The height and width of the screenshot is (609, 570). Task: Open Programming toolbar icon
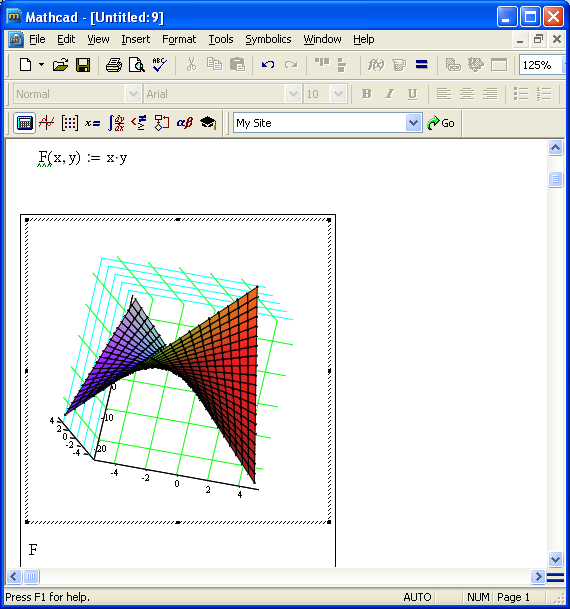(x=162, y=123)
